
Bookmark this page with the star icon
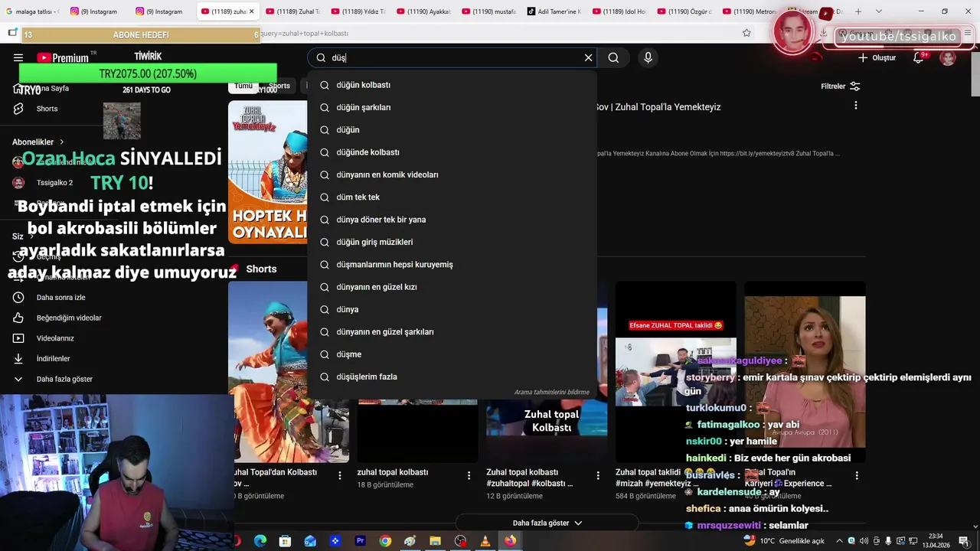746,33
